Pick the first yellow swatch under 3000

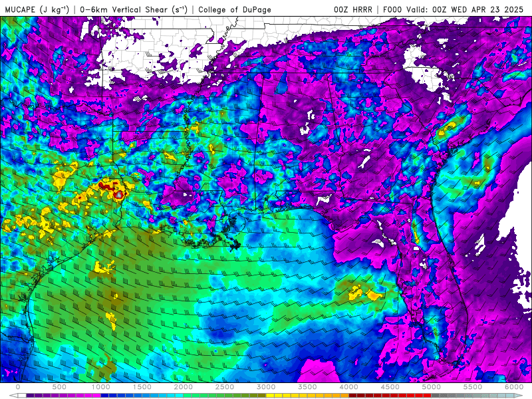tap(270, 396)
